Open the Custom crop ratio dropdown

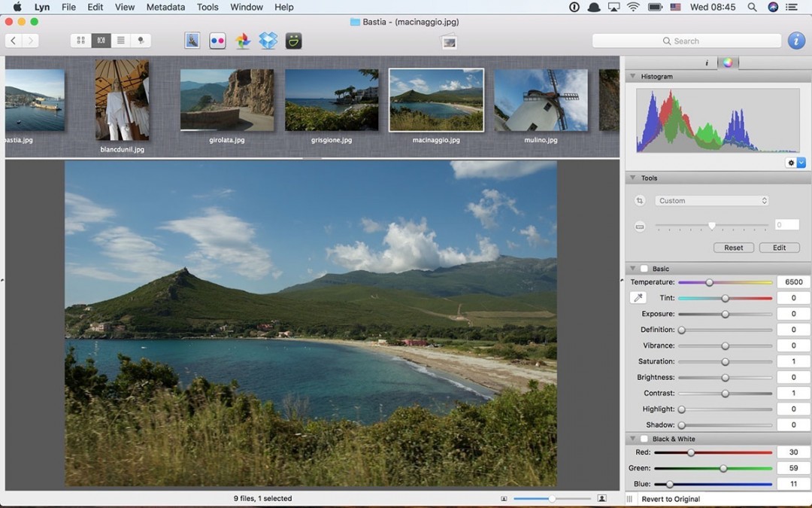tap(712, 201)
